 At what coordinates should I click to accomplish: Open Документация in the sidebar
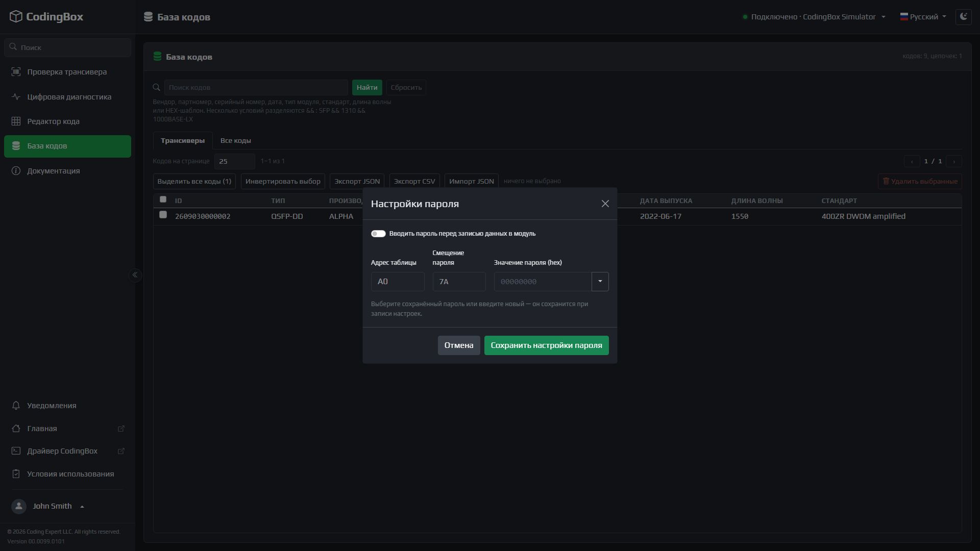tap(67, 170)
